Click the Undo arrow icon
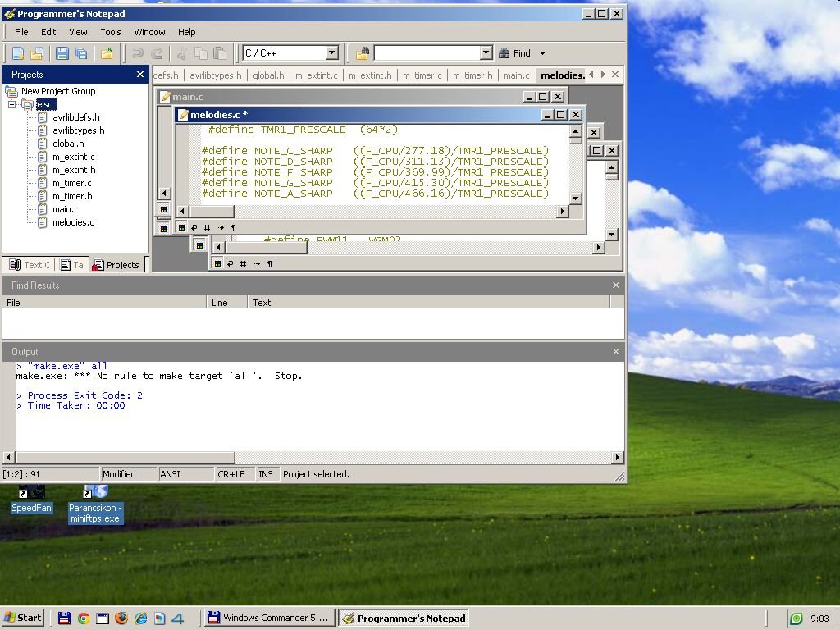 (137, 53)
